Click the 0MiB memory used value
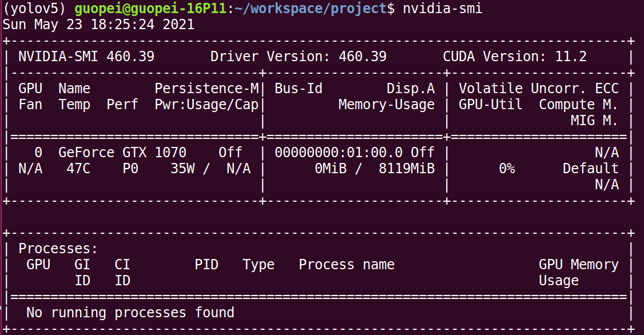 coord(331,168)
